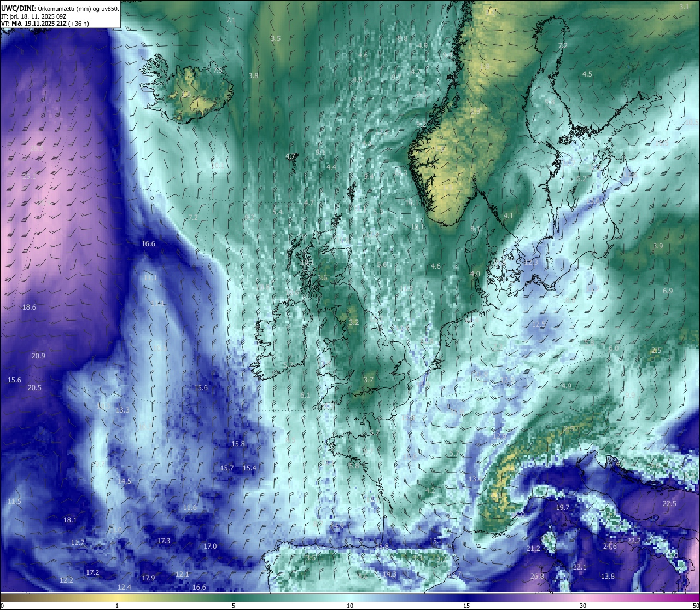
Task: Click the 26.8 value label
Action: (537, 576)
